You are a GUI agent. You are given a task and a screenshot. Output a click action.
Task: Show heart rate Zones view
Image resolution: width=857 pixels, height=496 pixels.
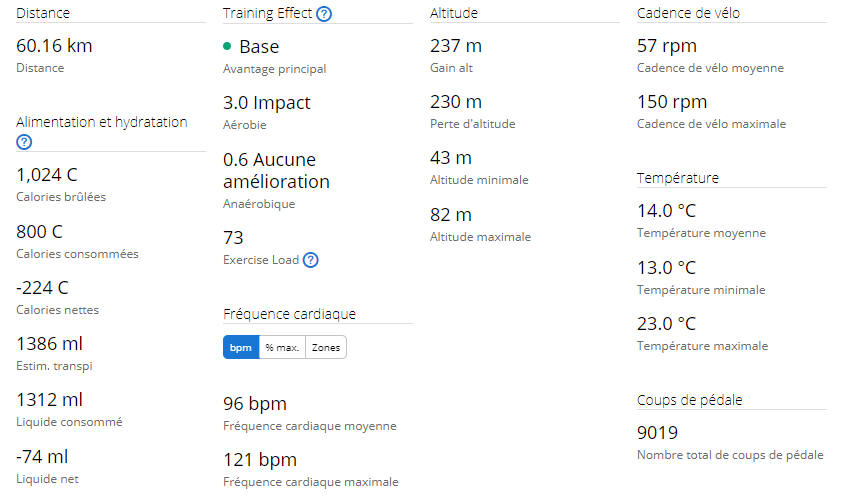click(x=326, y=347)
